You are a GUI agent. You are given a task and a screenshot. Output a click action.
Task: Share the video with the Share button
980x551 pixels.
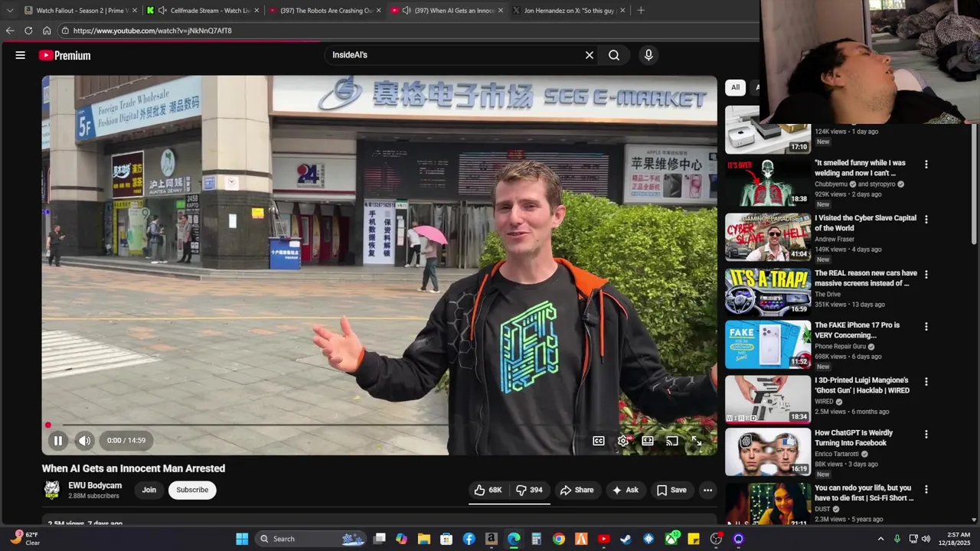577,490
